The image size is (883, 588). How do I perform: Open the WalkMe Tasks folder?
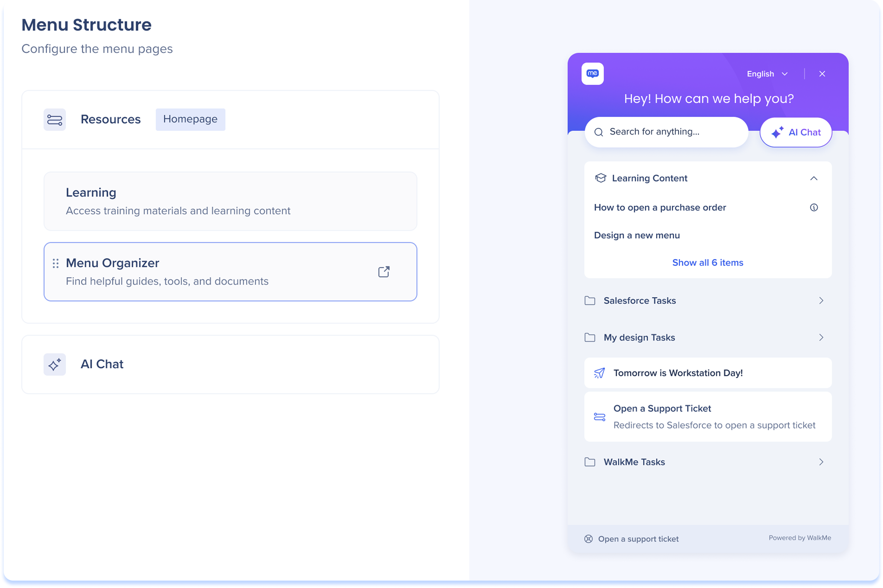(x=708, y=462)
